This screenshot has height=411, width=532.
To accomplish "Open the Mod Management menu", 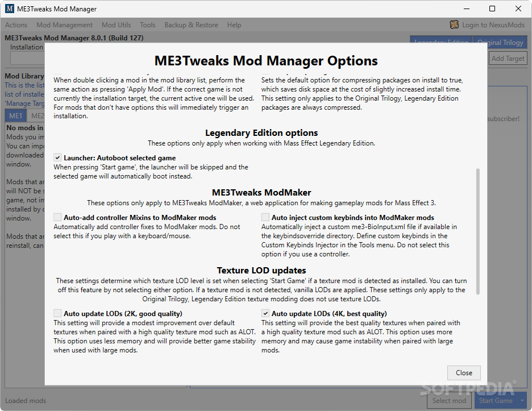I will point(64,25).
